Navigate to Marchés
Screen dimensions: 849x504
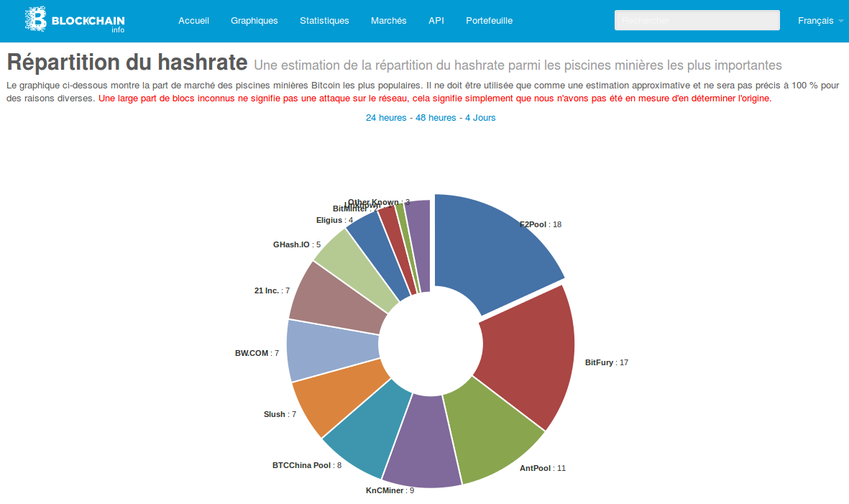pyautogui.click(x=388, y=21)
